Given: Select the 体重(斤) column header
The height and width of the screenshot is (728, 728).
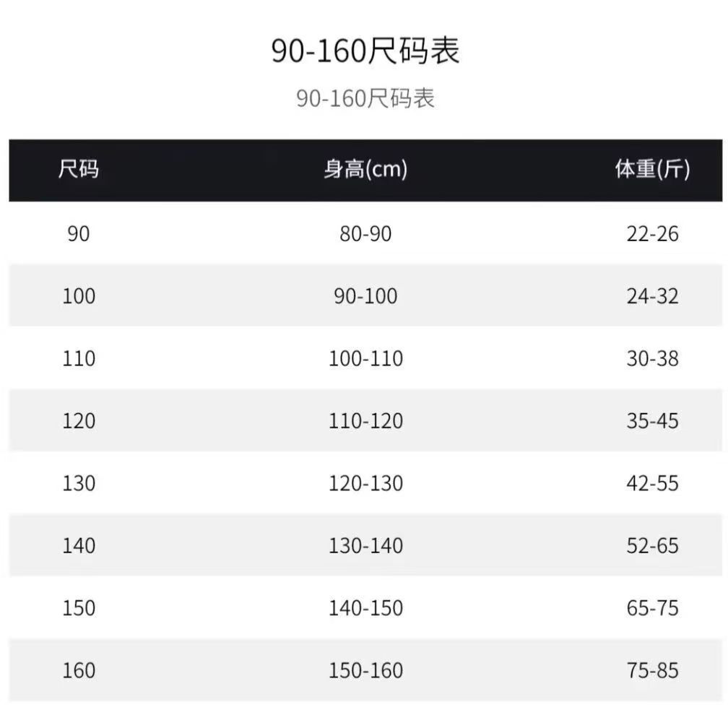Looking at the screenshot, I should [652, 170].
